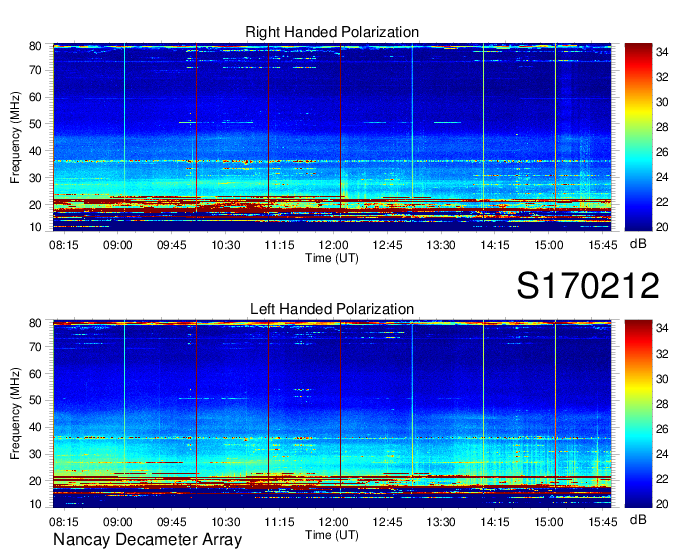
Task: Click the lower plot's color scale bar
Action: click(638, 414)
